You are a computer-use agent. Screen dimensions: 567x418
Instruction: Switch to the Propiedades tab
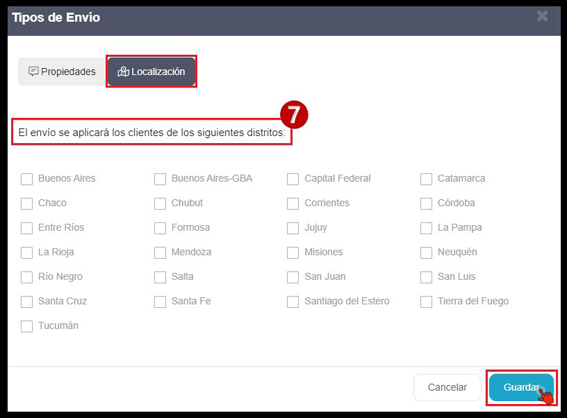tap(62, 72)
